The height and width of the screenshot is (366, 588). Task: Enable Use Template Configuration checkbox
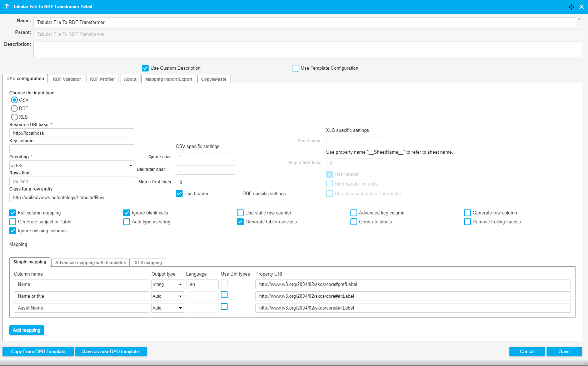point(296,68)
